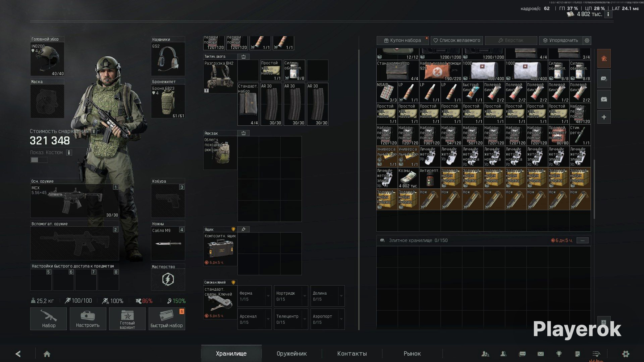Open the sort settings gear beside Упорядочить
This screenshot has width=644, height=362.
pos(587,41)
